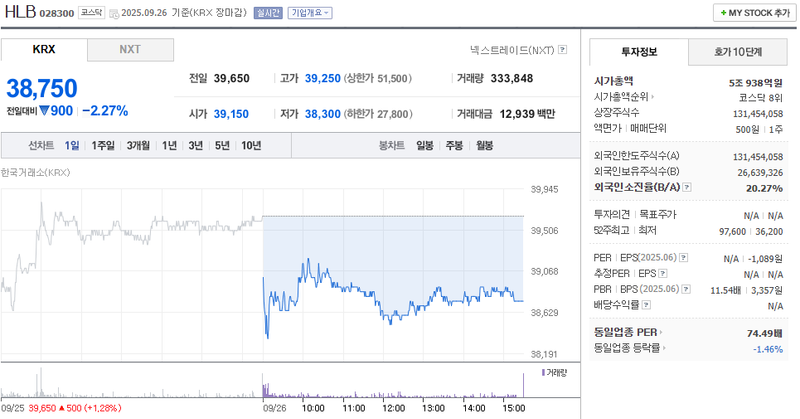Select the 3개월 line chart period
Image resolution: width=800 pixels, height=419 pixels.
point(138,145)
